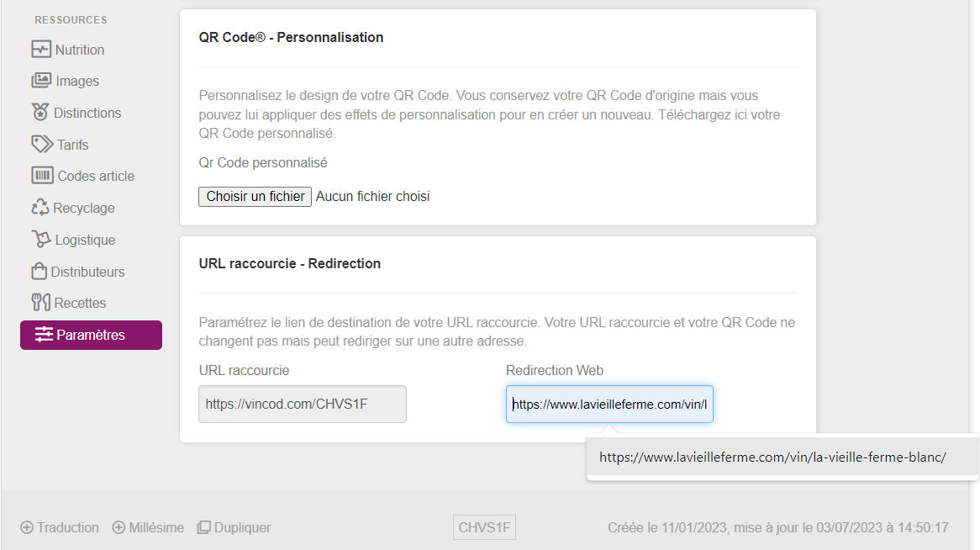The height and width of the screenshot is (550, 980).
Task: Focus the Redirection Web input field
Action: tap(609, 405)
